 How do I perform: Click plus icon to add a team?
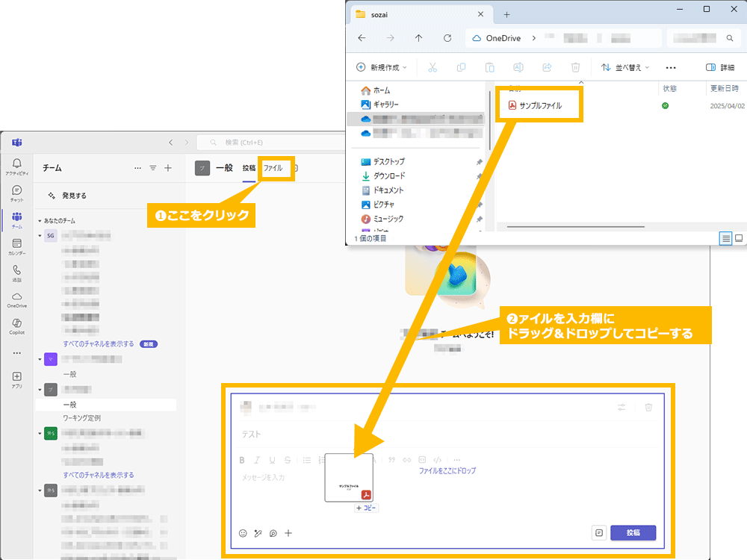click(x=168, y=168)
